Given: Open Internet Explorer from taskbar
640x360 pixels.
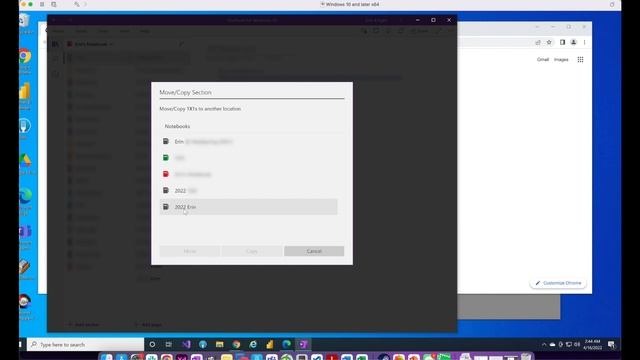Looking at the screenshot, I should pyautogui.click(x=253, y=344).
